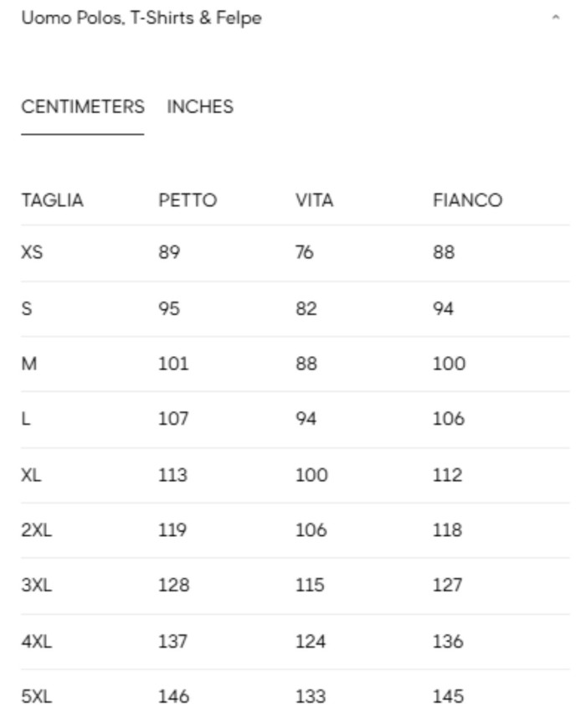
Task: Click waist value 133 for size 5XL
Action: click(310, 697)
